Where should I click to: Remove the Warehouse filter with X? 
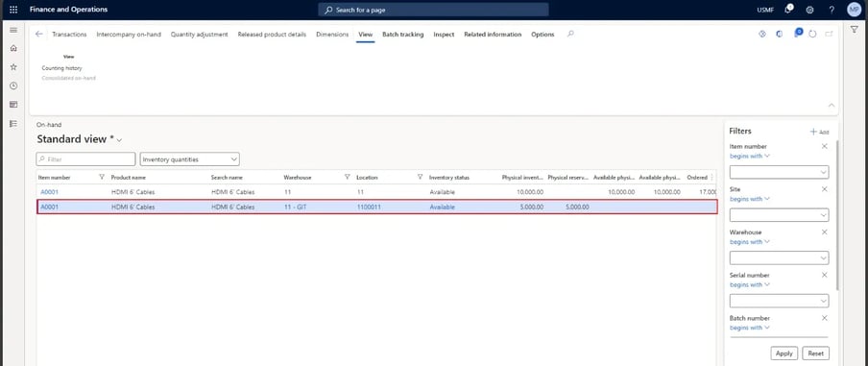pyautogui.click(x=824, y=232)
